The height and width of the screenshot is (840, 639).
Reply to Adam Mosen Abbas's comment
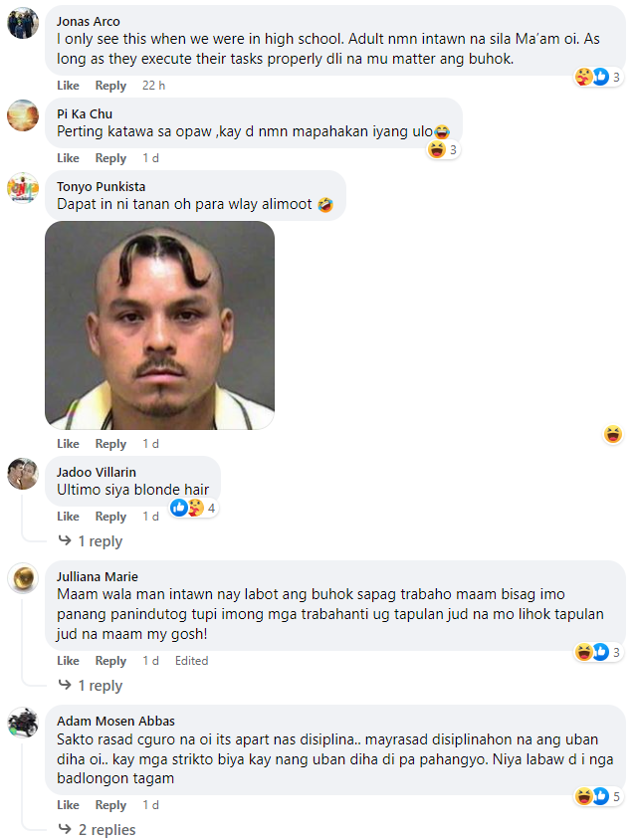[x=110, y=804]
